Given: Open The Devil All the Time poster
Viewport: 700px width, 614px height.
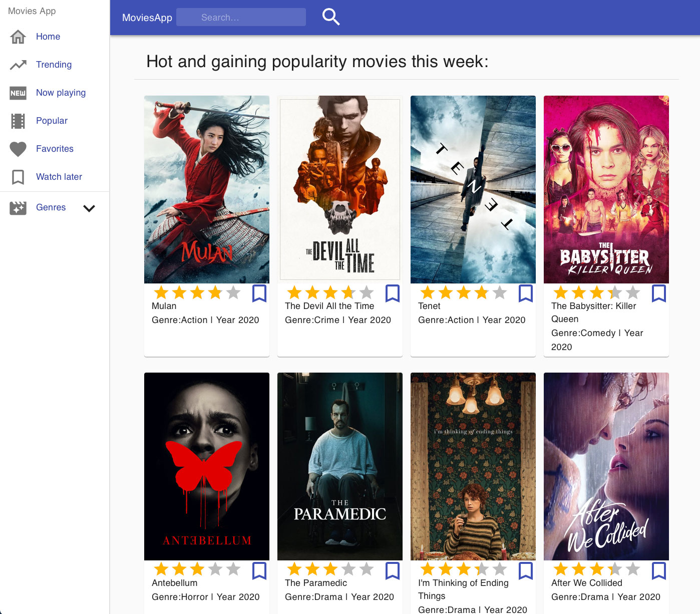Looking at the screenshot, I should click(x=340, y=189).
